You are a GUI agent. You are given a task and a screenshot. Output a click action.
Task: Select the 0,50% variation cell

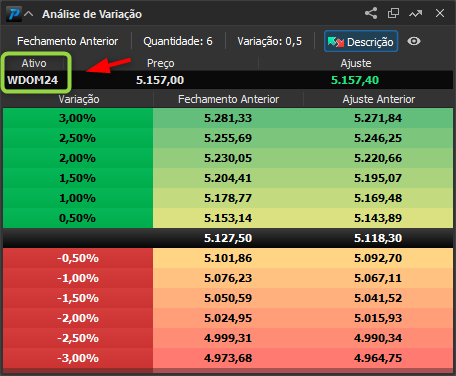pos(78,218)
